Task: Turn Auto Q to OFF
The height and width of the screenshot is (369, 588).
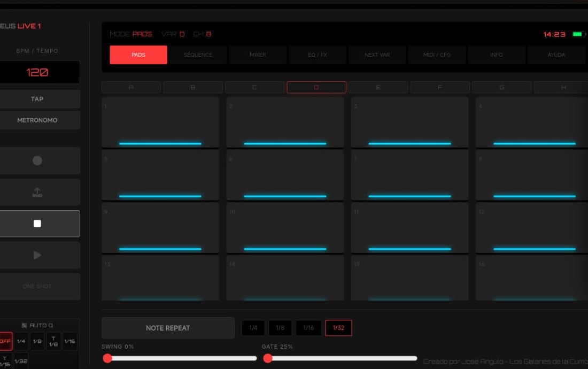Action: pos(5,341)
